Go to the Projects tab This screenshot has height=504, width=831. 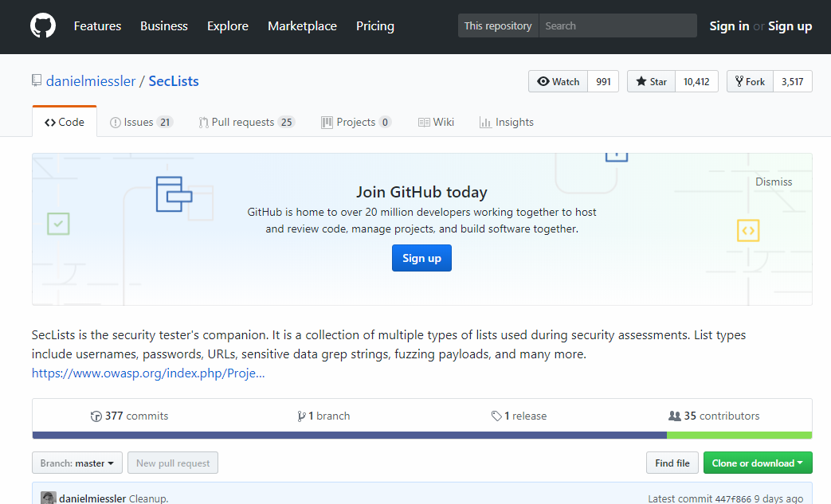click(x=356, y=122)
